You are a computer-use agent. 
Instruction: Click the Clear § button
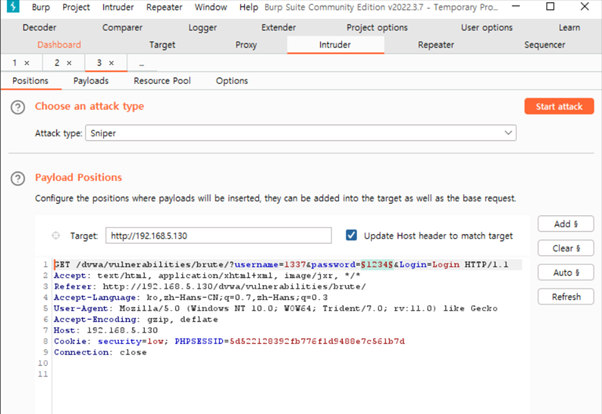[566, 248]
